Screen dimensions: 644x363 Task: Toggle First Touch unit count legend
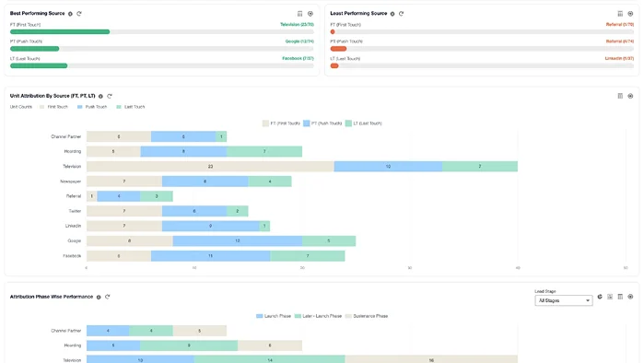[53, 107]
